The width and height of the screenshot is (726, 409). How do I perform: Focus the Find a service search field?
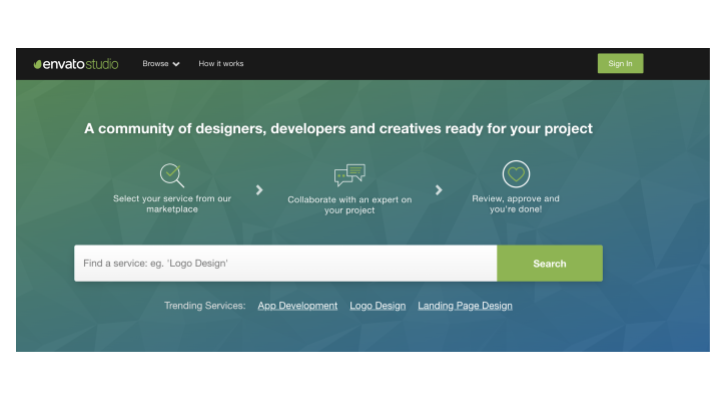286,263
